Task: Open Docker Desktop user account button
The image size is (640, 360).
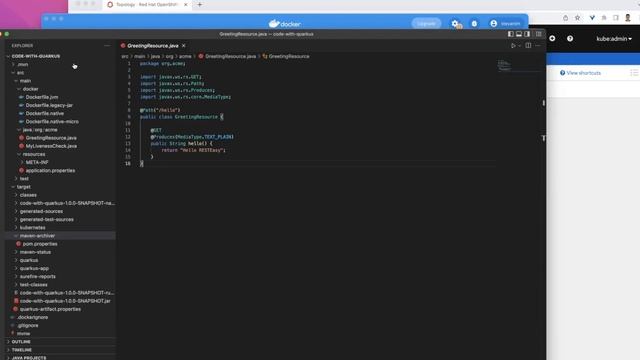Action: pos(505,24)
